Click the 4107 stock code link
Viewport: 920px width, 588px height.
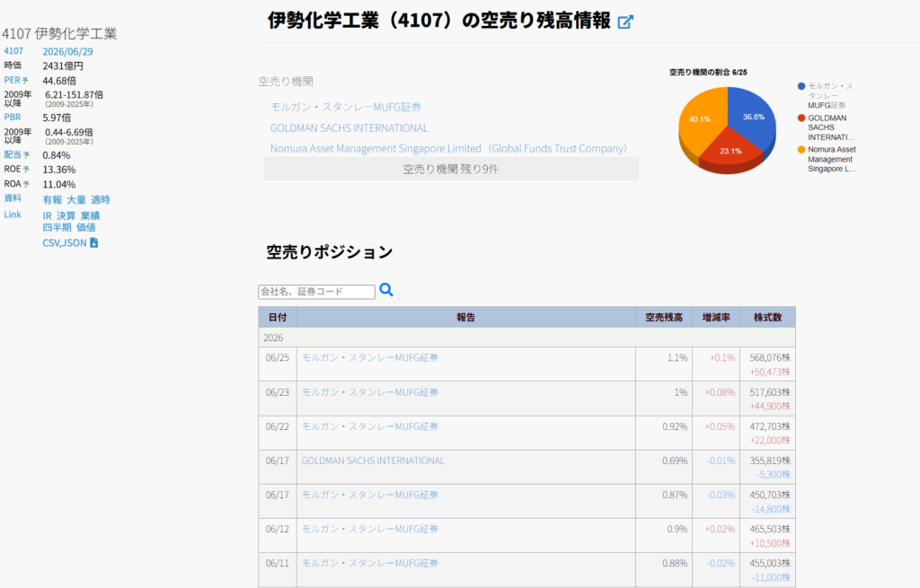[x=13, y=51]
